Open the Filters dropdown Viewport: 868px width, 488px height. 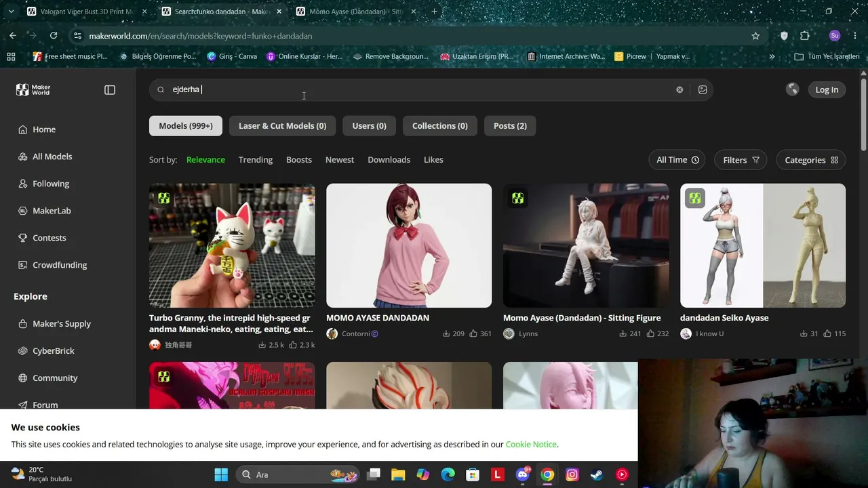(741, 160)
